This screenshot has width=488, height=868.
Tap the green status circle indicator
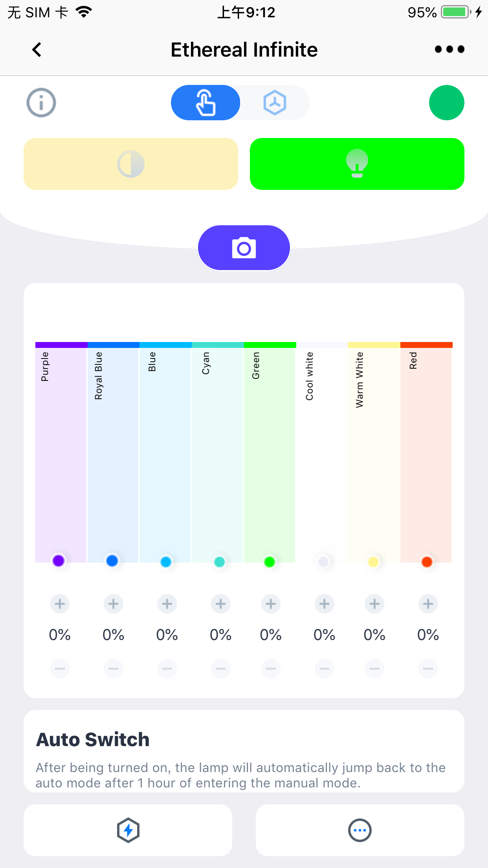[446, 102]
